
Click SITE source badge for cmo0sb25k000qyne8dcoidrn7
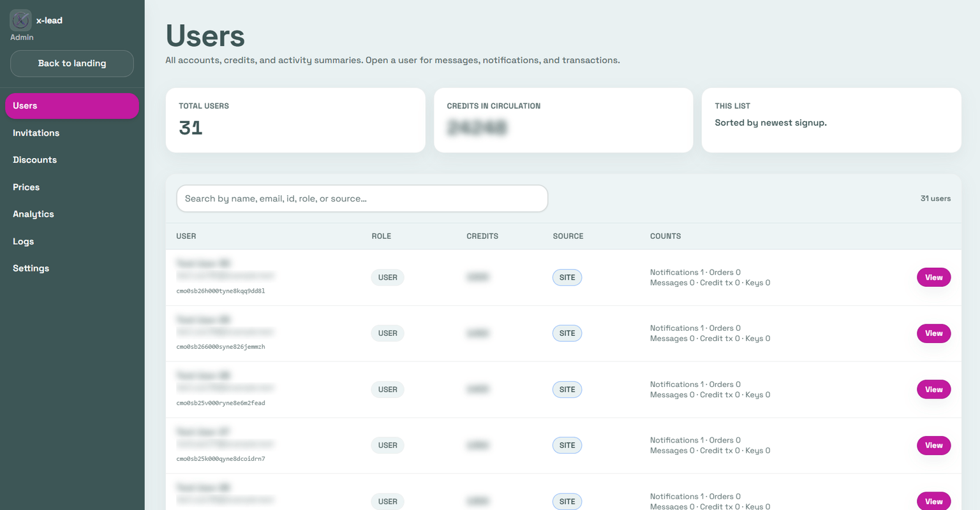pyautogui.click(x=567, y=446)
